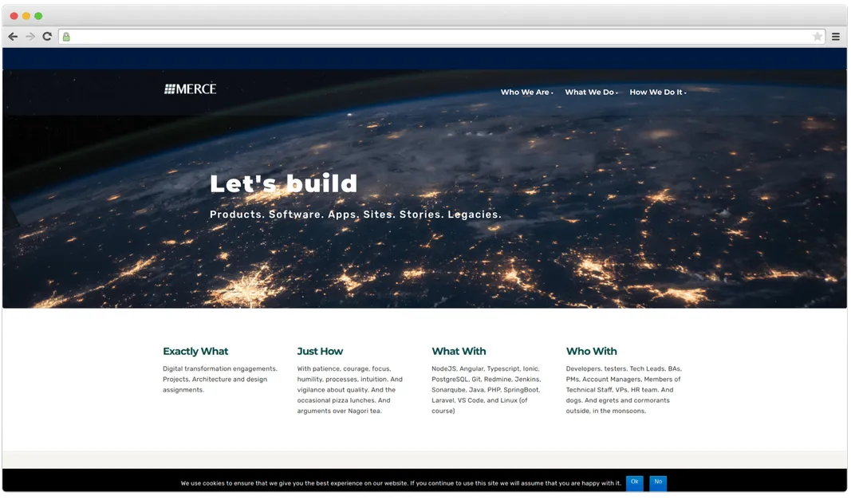
Task: Open the Exactly What heading link
Action: tap(195, 351)
